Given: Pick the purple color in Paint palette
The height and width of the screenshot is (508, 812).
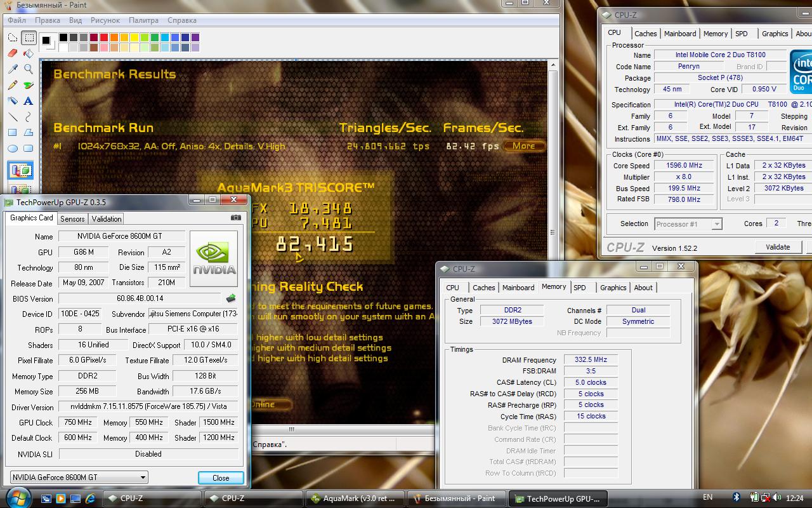Looking at the screenshot, I should [195, 37].
